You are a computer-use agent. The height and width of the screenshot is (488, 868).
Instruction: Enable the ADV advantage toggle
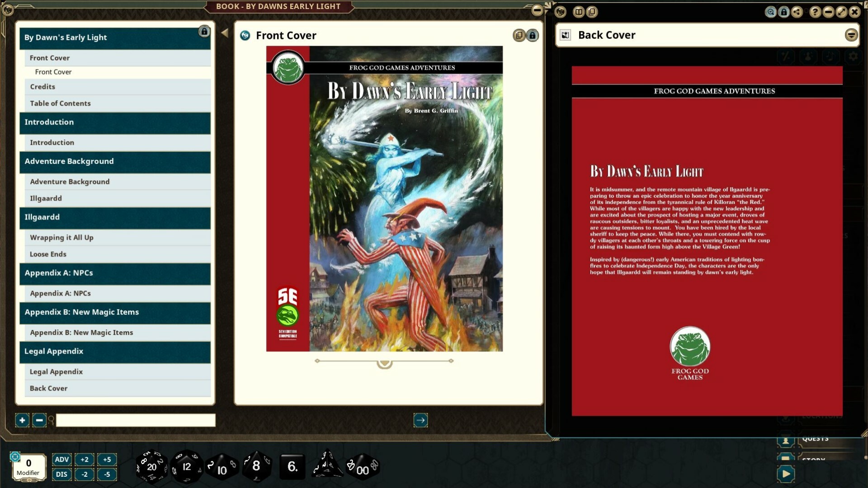[62, 460]
